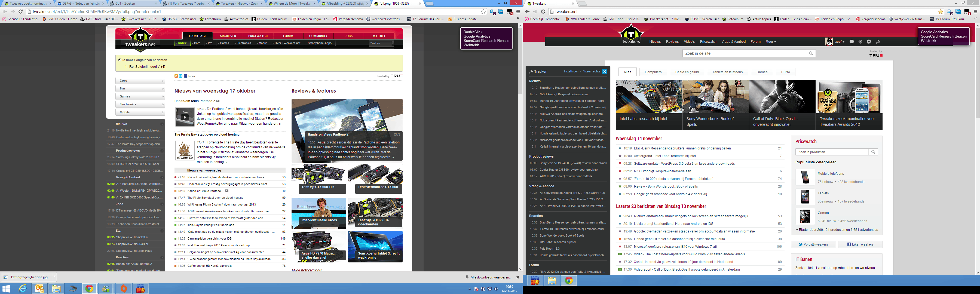Click the Facebook icon beside Index label

(x=185, y=76)
